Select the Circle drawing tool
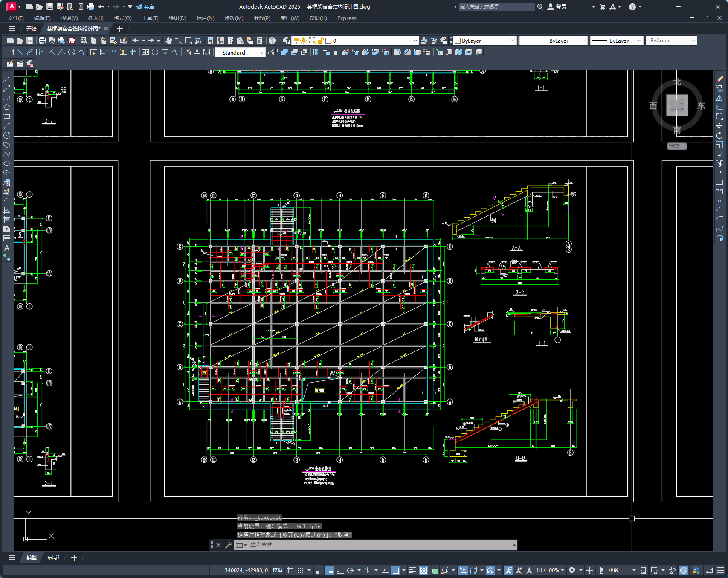This screenshot has width=728, height=578. (7, 135)
